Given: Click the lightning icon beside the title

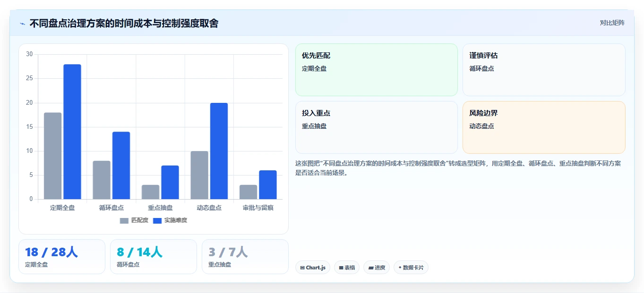Looking at the screenshot, I should [22, 24].
